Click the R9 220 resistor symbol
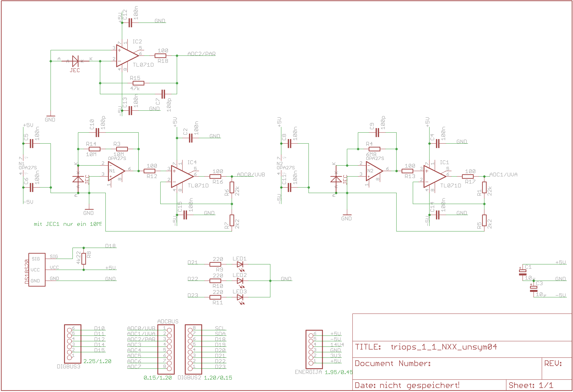Screen dimensions: 573x392 (215, 264)
